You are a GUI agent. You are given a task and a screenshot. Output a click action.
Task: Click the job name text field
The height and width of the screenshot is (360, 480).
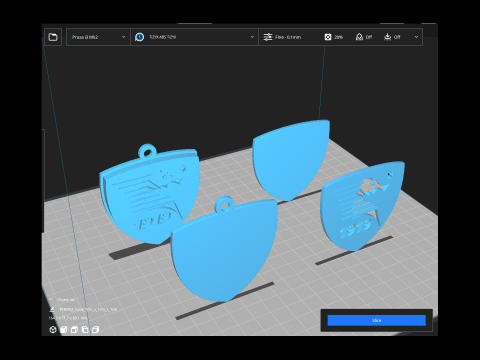pos(88,309)
